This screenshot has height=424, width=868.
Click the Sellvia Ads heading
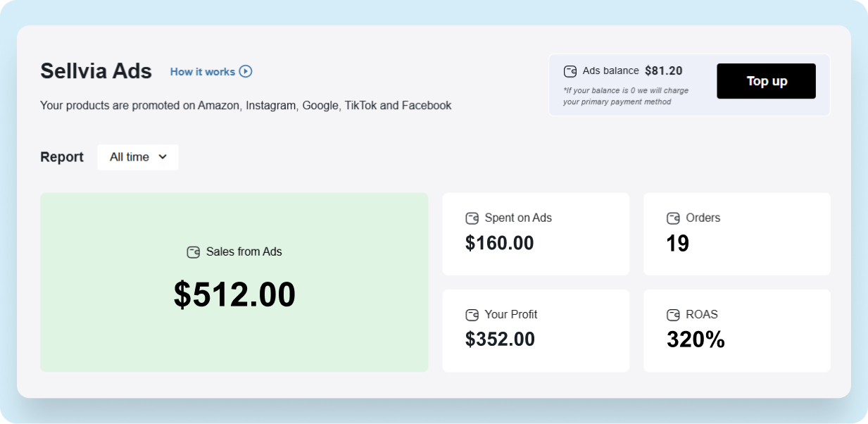pos(96,71)
